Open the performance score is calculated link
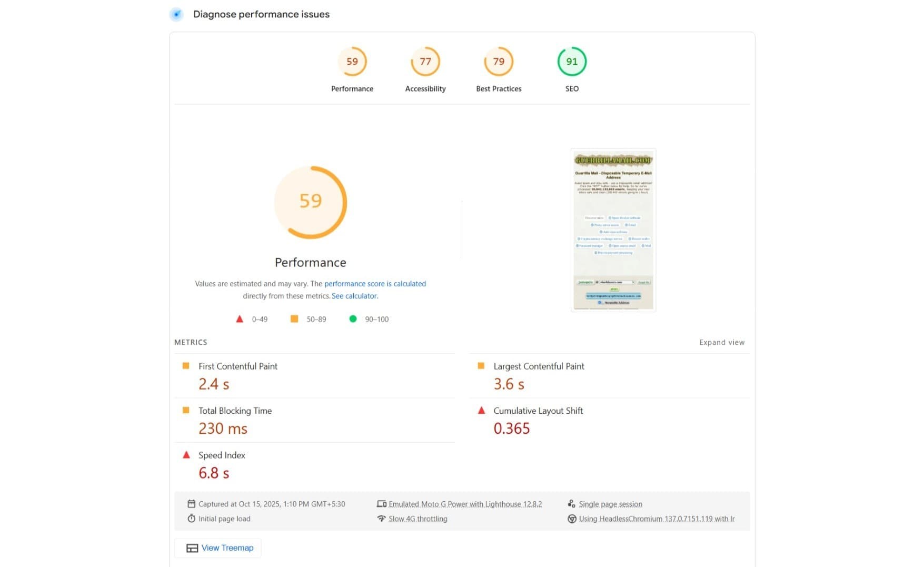 (375, 283)
